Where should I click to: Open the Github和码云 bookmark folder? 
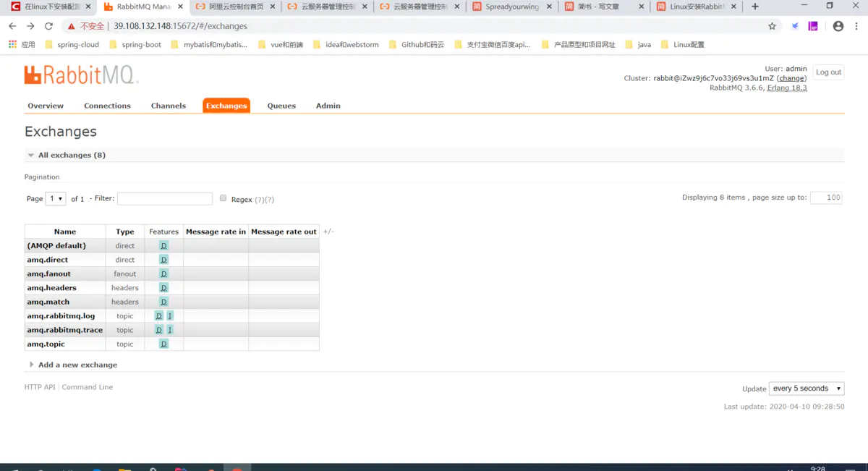pos(417,44)
